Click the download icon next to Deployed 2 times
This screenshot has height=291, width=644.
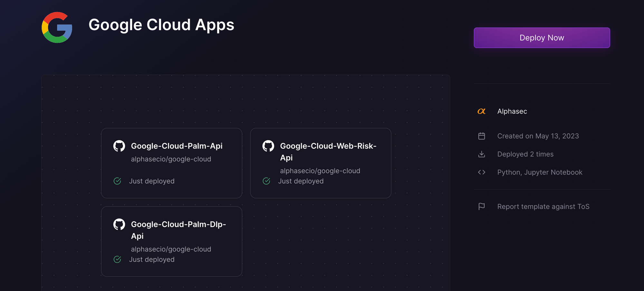click(x=481, y=154)
